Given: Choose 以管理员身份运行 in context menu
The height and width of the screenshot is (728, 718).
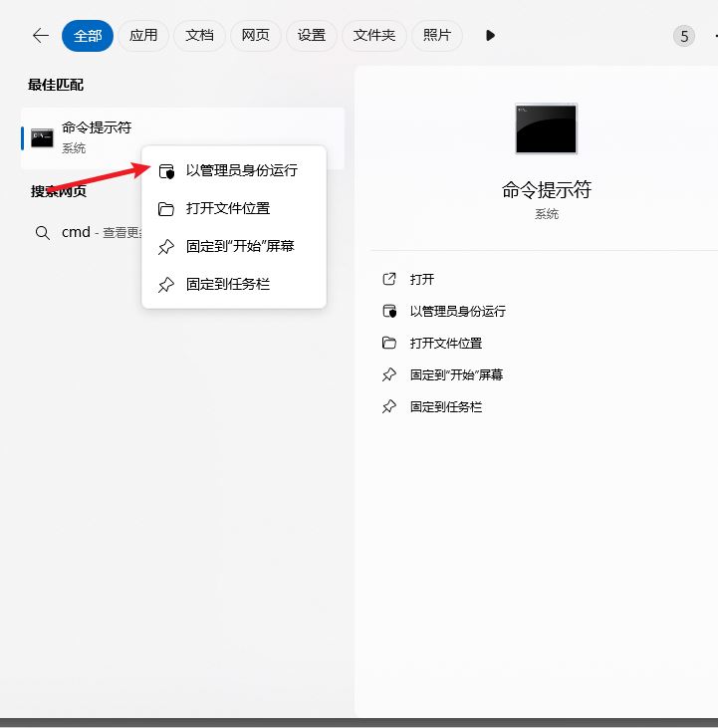Looking at the screenshot, I should click(x=234, y=171).
